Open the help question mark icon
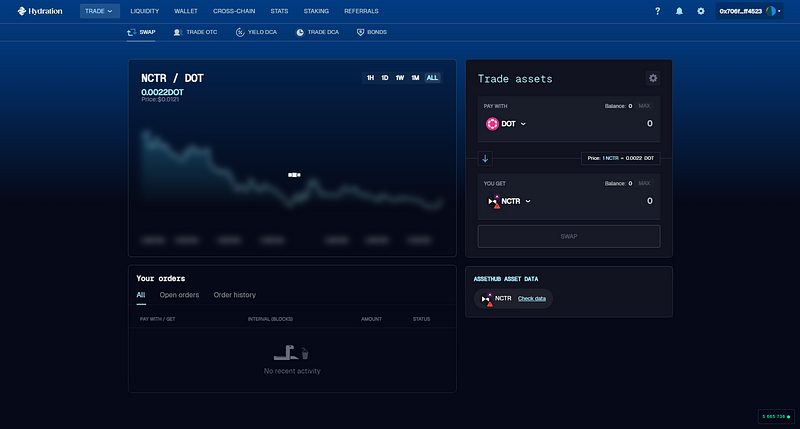This screenshot has width=800, height=429. [x=657, y=11]
